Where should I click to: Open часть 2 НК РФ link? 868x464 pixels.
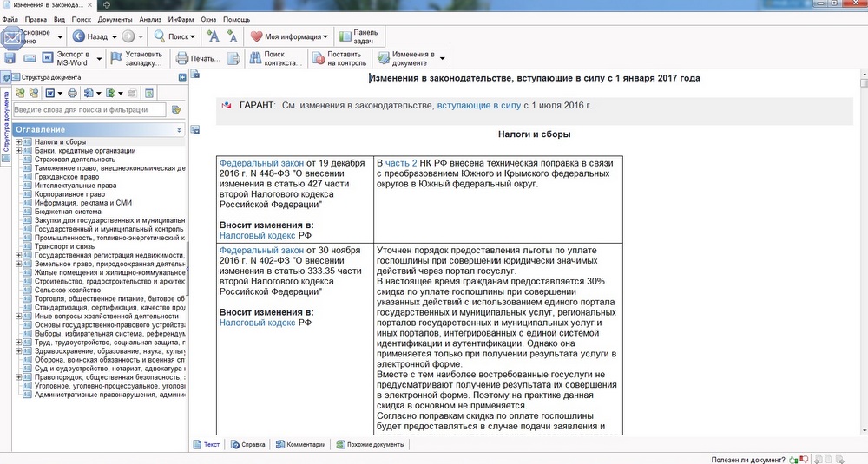pos(401,163)
